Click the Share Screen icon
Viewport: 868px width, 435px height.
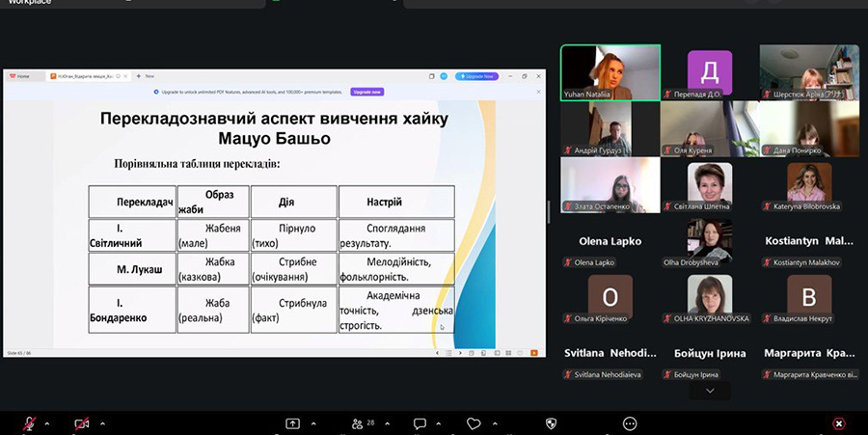tap(292, 424)
